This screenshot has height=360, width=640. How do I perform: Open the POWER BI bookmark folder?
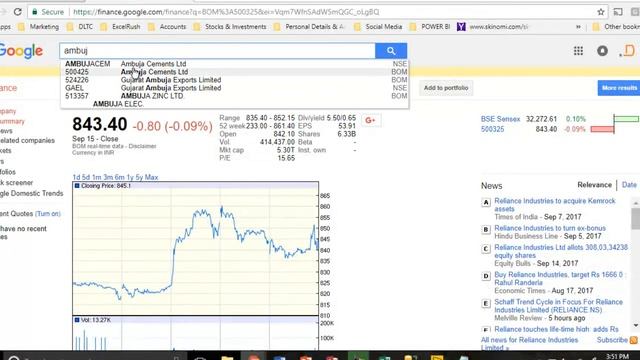point(430,27)
